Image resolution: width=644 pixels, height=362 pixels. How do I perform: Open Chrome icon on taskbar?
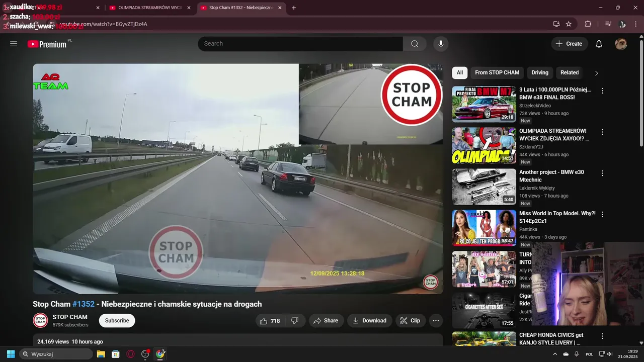[x=160, y=354]
